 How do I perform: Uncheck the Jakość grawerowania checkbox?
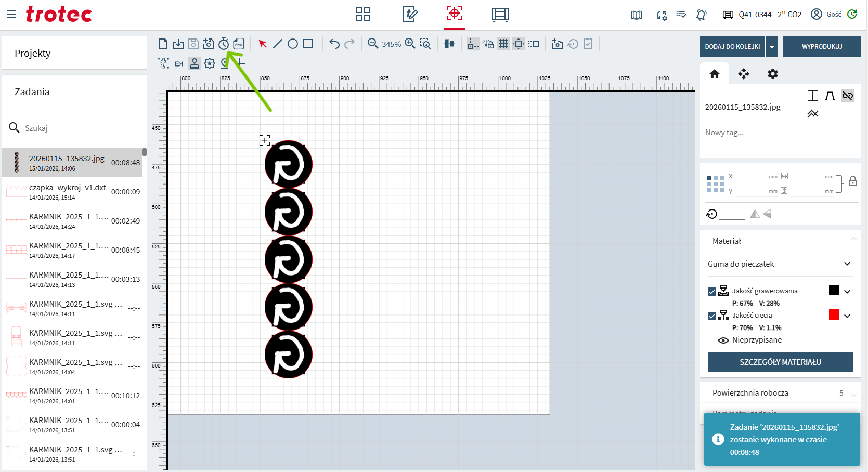point(712,292)
